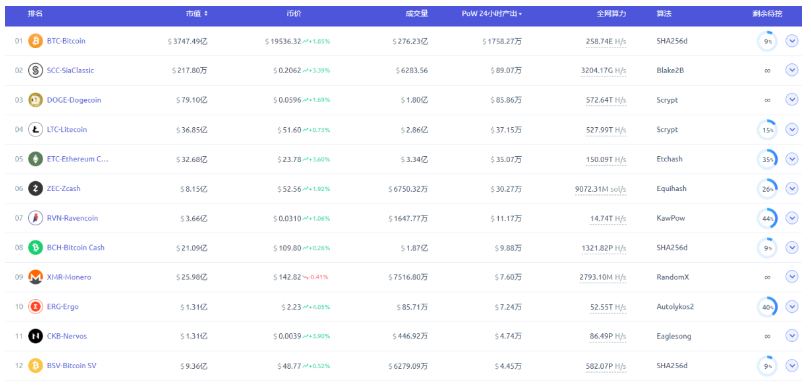Sort by 市值 column header
Image resolution: width=811 pixels, height=387 pixels.
coord(197,14)
